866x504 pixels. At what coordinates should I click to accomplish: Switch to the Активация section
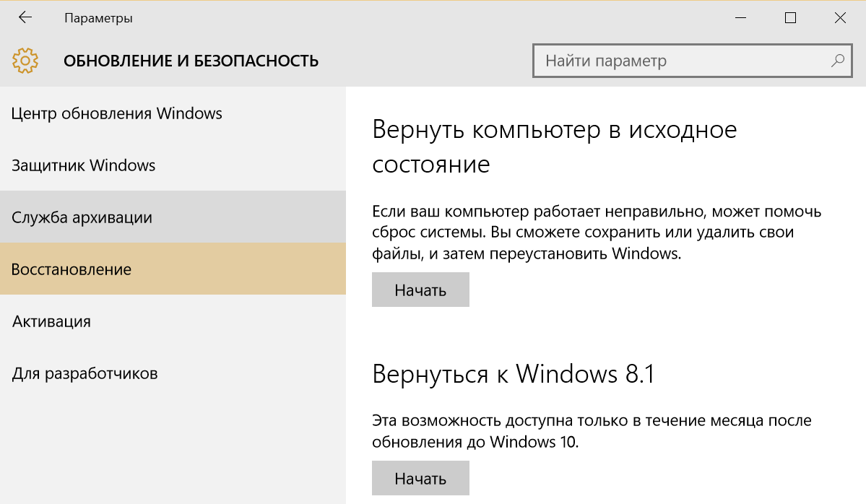click(x=173, y=321)
